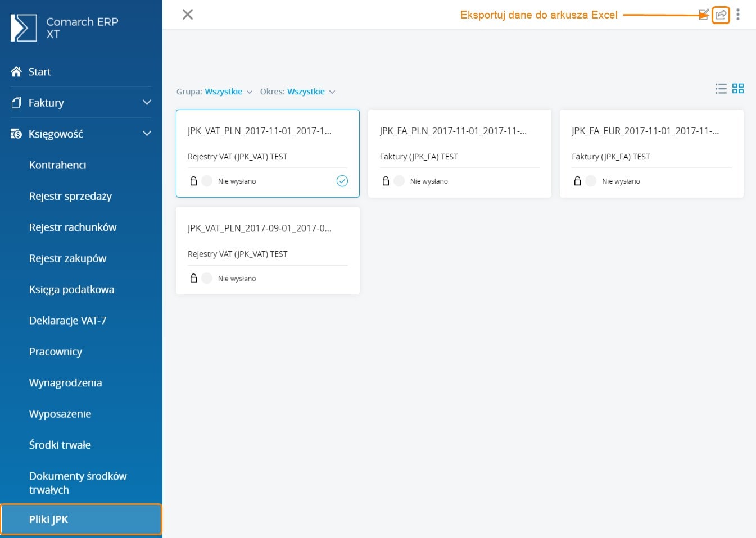756x538 pixels.
Task: Open the JPK_FA_PLN_2017-11-01 file card
Action: 453,131
